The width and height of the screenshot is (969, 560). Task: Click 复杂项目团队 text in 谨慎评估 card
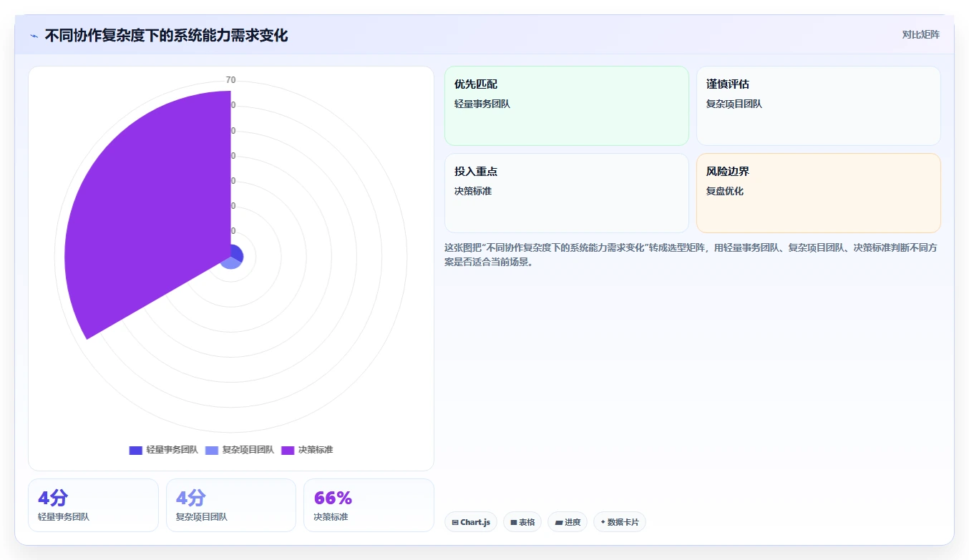coord(734,104)
